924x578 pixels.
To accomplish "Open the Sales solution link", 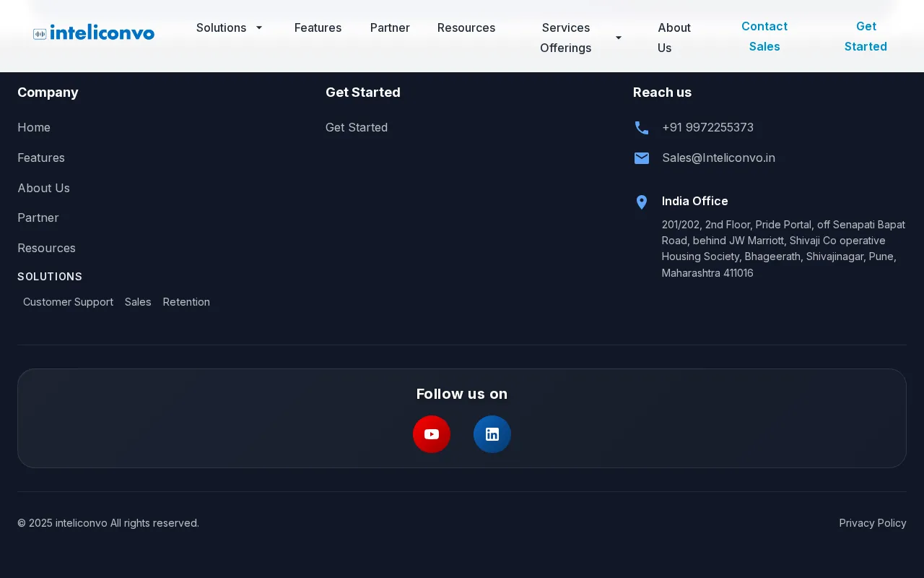I will (138, 302).
